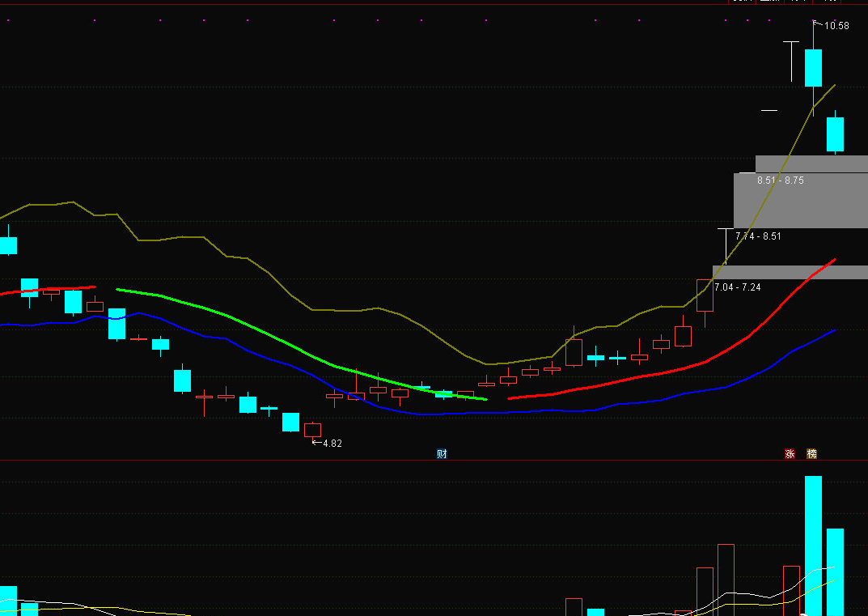Click the tallest cyan volume bar
Viewport: 868px width, 616px height.
tap(813, 546)
